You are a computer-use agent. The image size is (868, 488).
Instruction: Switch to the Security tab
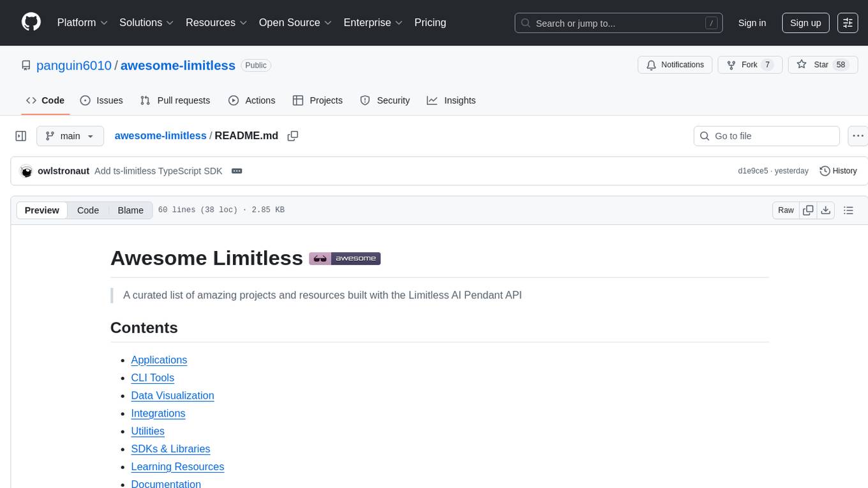385,100
